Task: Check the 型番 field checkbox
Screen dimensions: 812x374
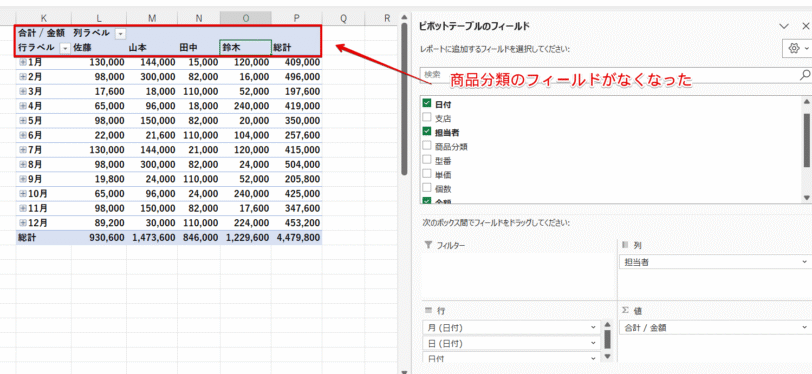Action: [427, 160]
